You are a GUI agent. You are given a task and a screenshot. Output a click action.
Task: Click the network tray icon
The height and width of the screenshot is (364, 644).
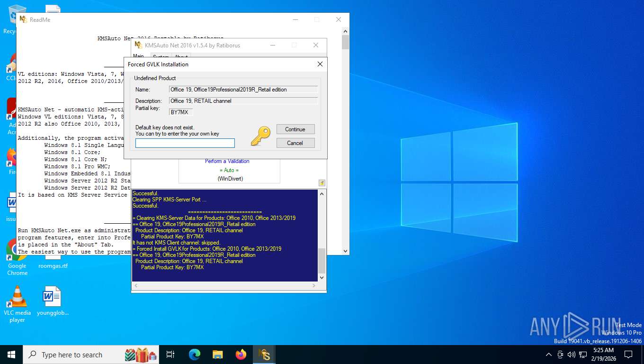(583, 355)
